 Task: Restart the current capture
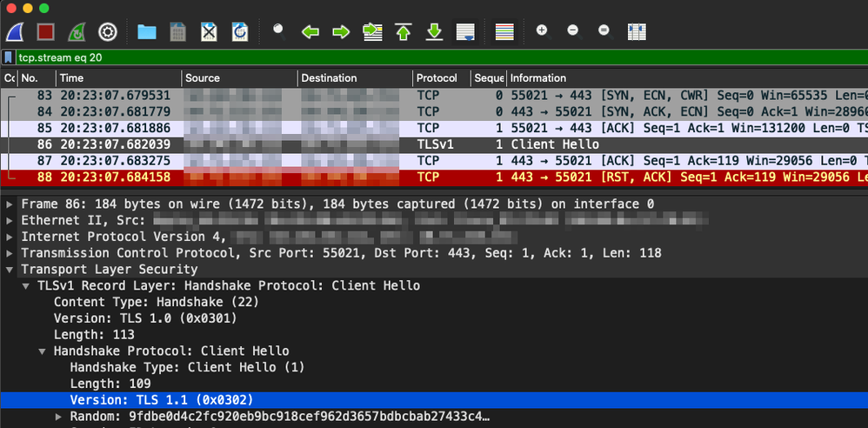[77, 32]
